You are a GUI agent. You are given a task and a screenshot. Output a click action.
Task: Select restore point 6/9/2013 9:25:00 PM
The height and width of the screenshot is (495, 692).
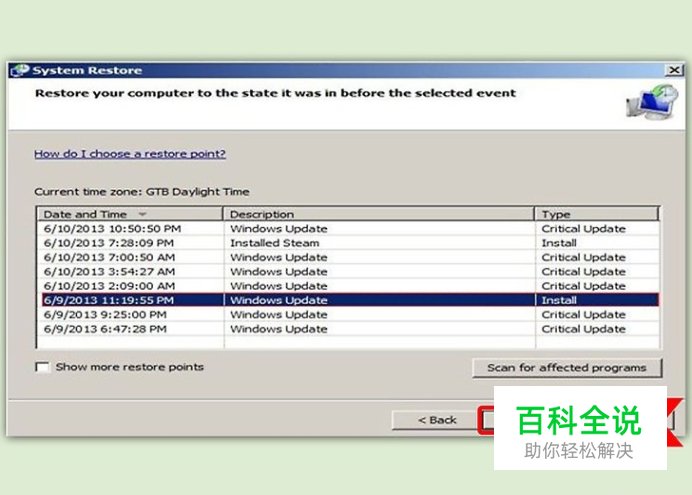(348, 315)
